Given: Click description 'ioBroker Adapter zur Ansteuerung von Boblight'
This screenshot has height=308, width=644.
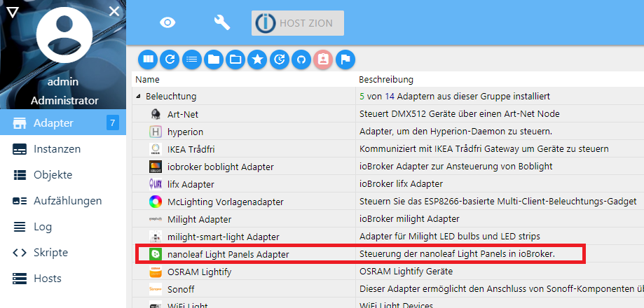Looking at the screenshot, I should tap(456, 167).
